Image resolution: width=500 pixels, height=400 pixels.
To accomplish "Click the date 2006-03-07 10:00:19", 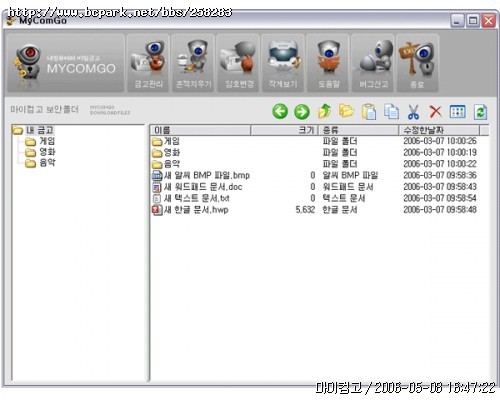I will tap(440, 152).
